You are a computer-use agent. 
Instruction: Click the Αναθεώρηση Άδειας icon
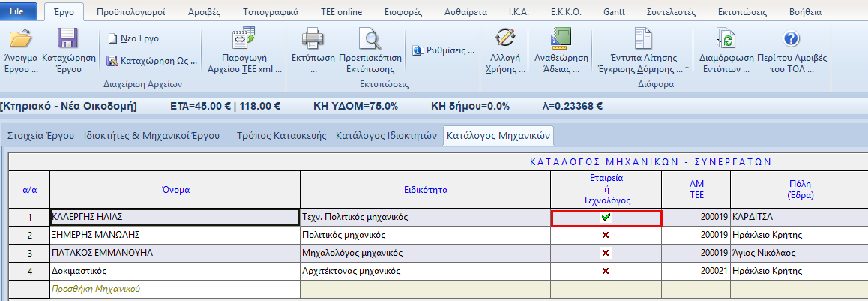pos(561,40)
